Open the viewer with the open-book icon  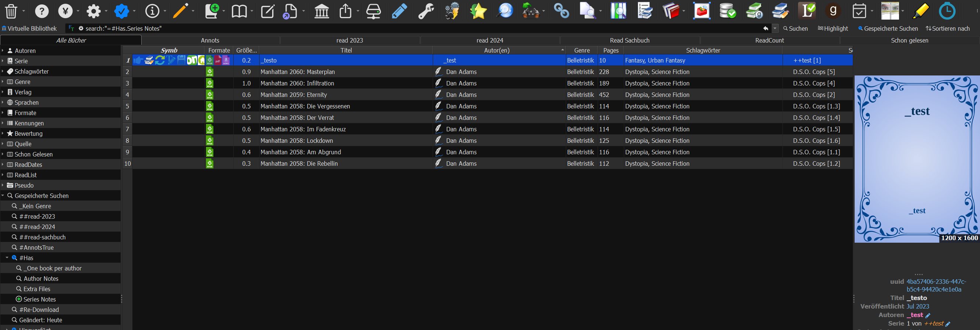coord(239,11)
